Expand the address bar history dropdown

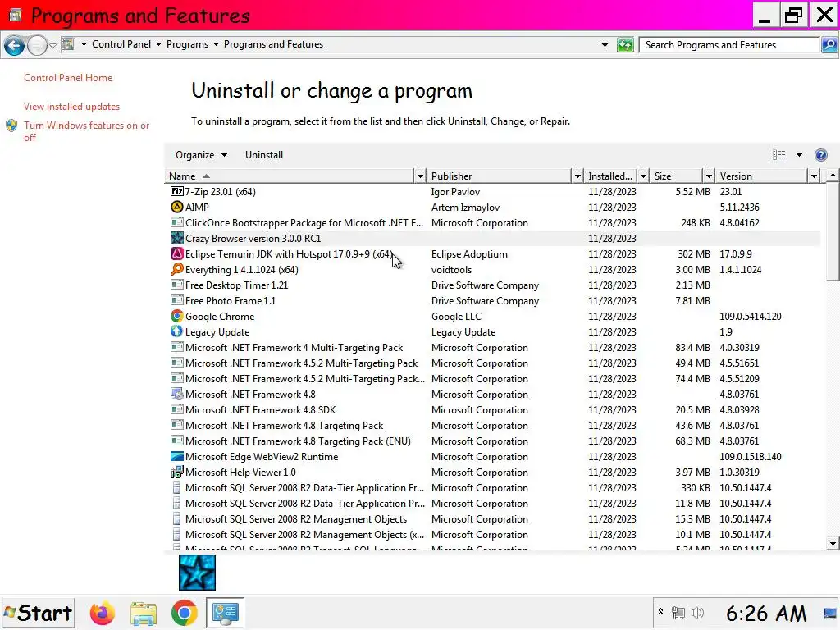pyautogui.click(x=605, y=45)
